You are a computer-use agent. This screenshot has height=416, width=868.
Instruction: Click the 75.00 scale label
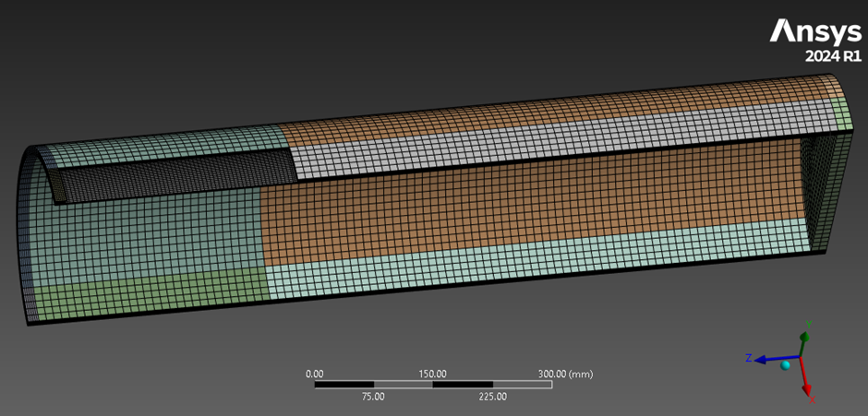pyautogui.click(x=373, y=396)
